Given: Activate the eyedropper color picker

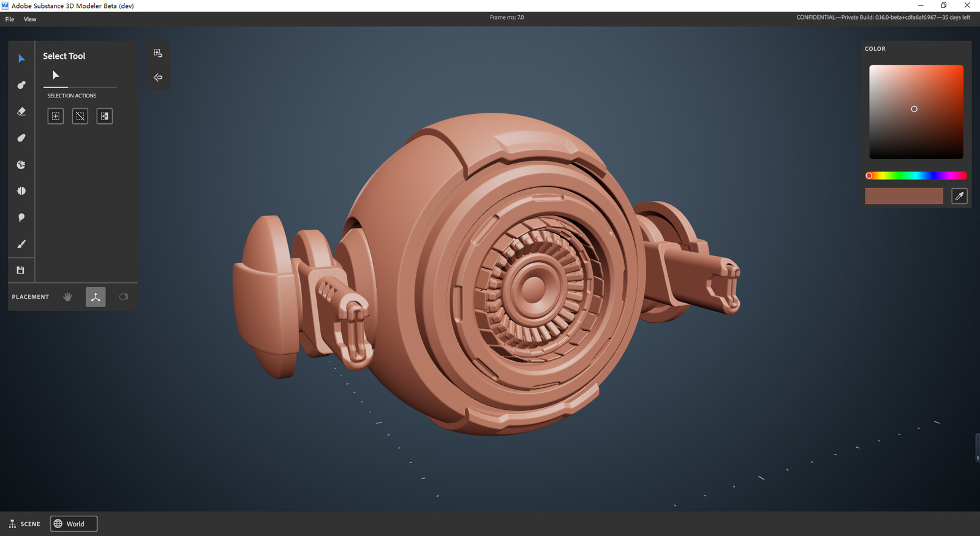Looking at the screenshot, I should point(959,196).
